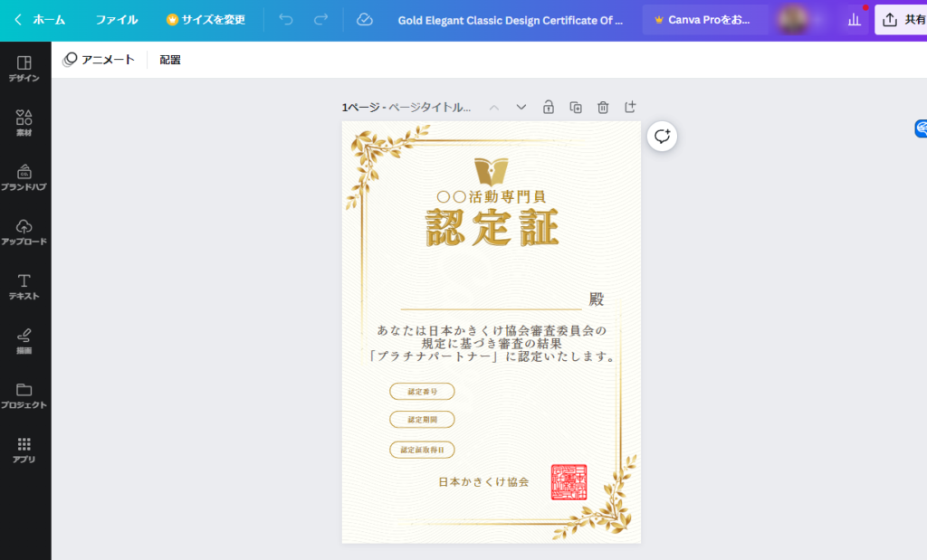
Task: Open the デザイン panel in sidebar
Action: (x=24, y=68)
